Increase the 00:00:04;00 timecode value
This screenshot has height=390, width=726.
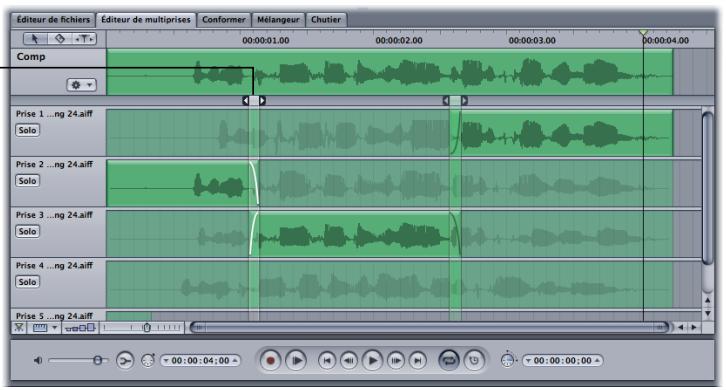coord(235,360)
